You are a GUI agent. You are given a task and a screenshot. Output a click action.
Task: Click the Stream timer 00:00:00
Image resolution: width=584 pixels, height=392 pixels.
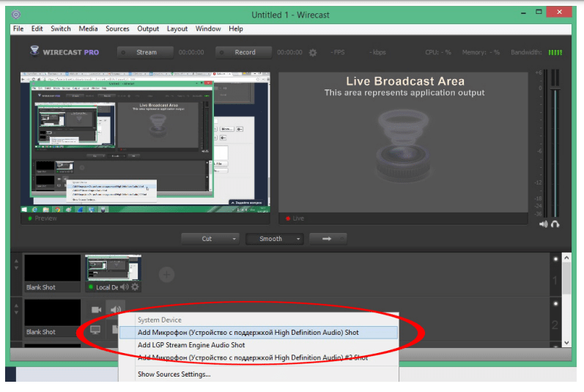[191, 53]
